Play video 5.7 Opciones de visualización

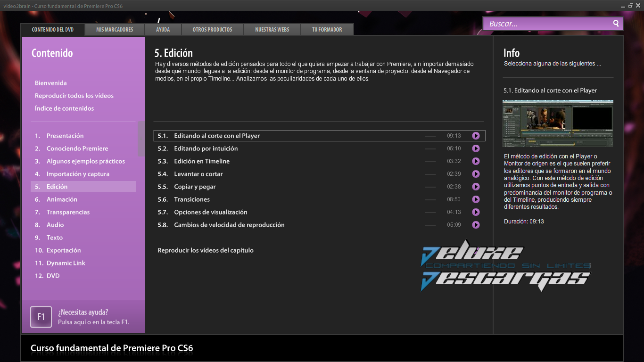pyautogui.click(x=476, y=212)
